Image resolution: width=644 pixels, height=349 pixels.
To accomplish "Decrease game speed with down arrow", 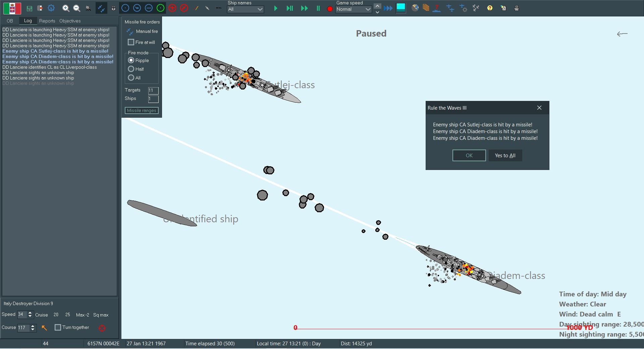I will pyautogui.click(x=377, y=12).
